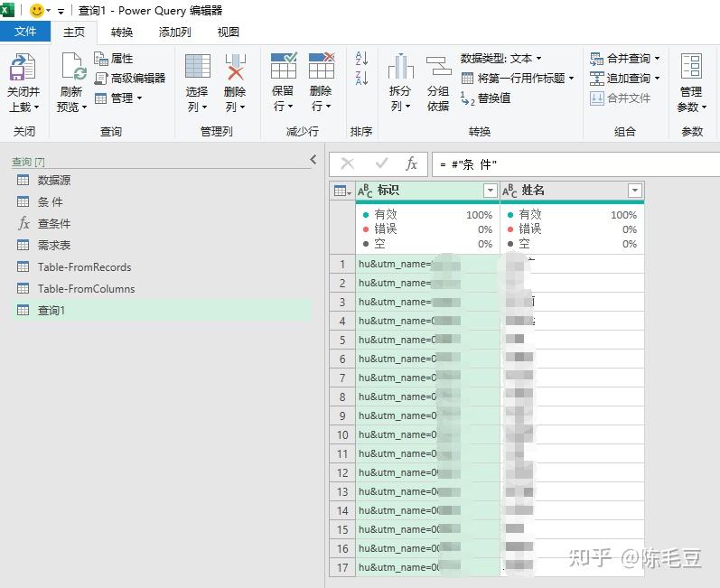Viewport: 720px width, 588px height.
Task: Cancel the formula with the X icon
Action: click(348, 163)
